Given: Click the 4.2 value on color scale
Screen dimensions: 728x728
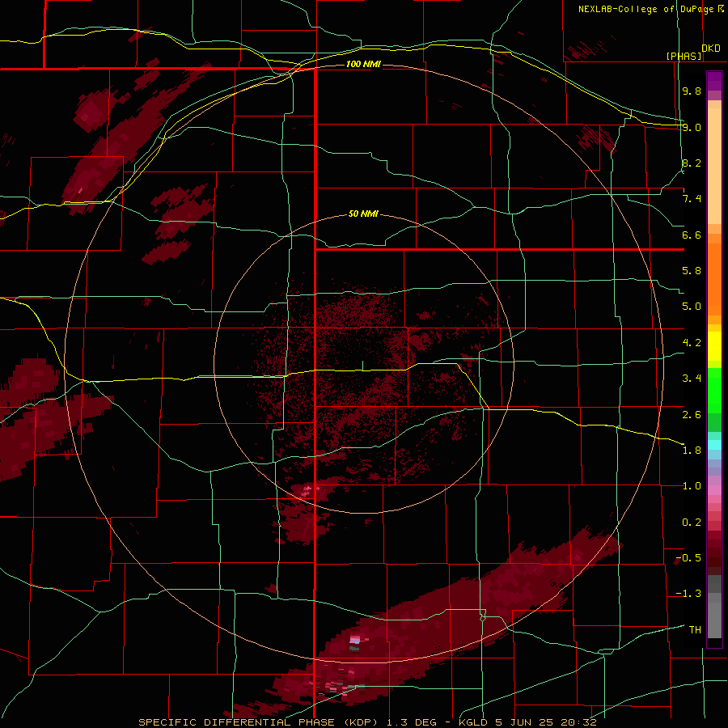Looking at the screenshot, I should pyautogui.click(x=692, y=343).
